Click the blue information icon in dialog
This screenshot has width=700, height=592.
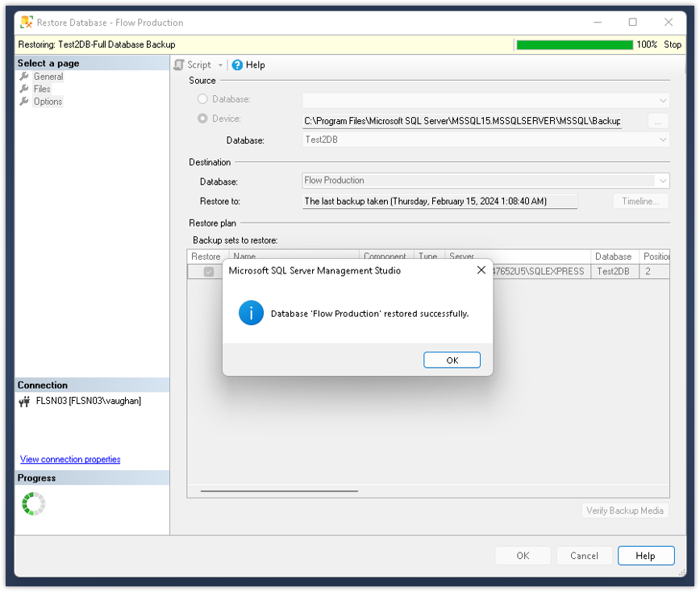coord(251,312)
